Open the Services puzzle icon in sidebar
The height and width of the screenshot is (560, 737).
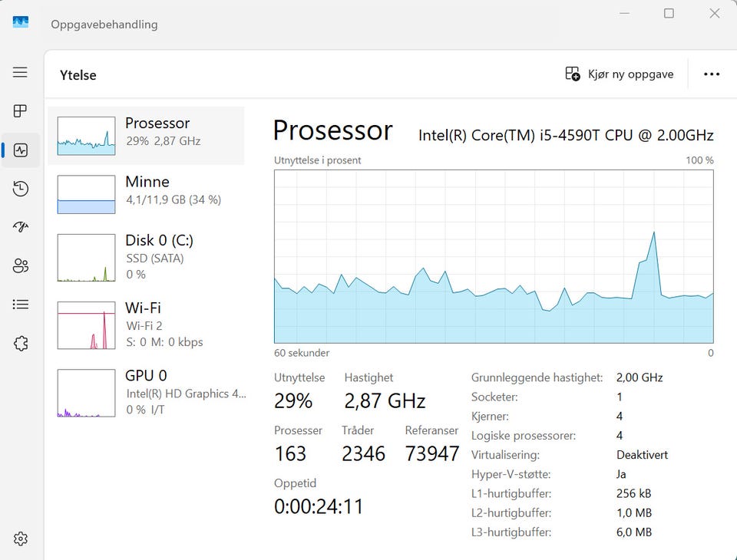pos(20,344)
